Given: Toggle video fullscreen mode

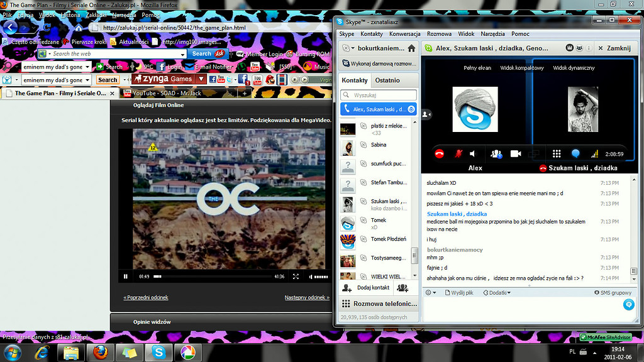Looking at the screenshot, I should tap(296, 277).
